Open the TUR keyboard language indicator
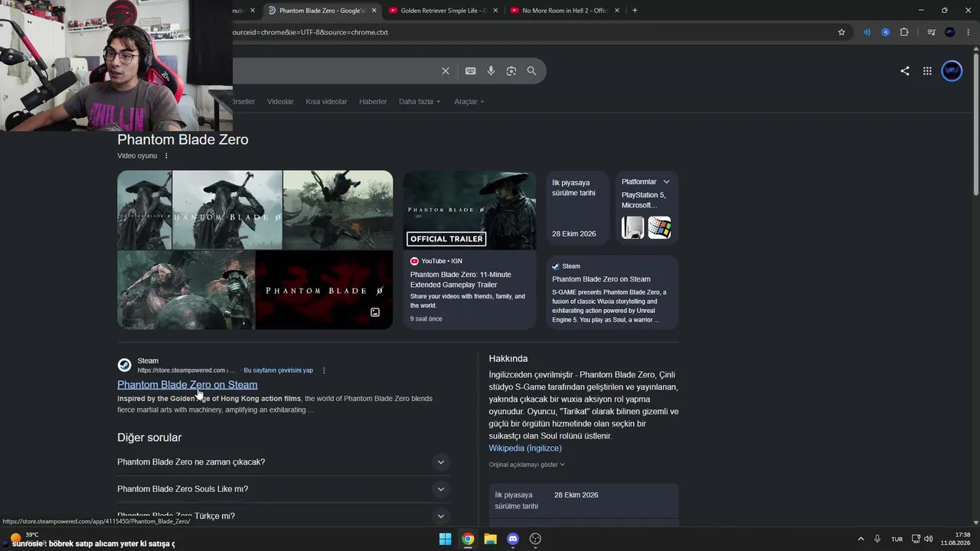The image size is (980, 551). (x=897, y=539)
